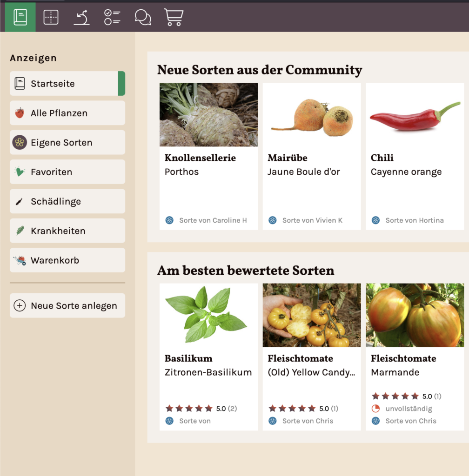The image size is (469, 476).
Task: Click the plus circle icon for Neue Sorte
Action: pos(20,305)
